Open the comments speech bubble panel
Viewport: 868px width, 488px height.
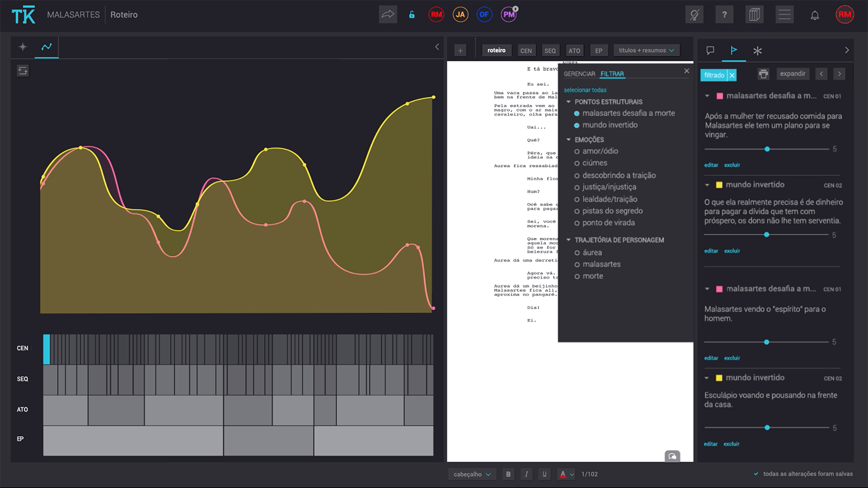point(710,50)
